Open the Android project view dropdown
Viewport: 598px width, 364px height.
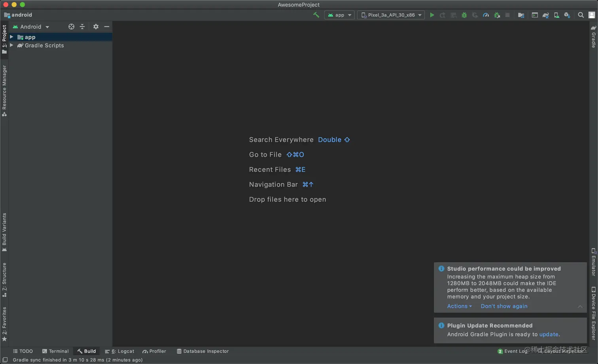(31, 26)
